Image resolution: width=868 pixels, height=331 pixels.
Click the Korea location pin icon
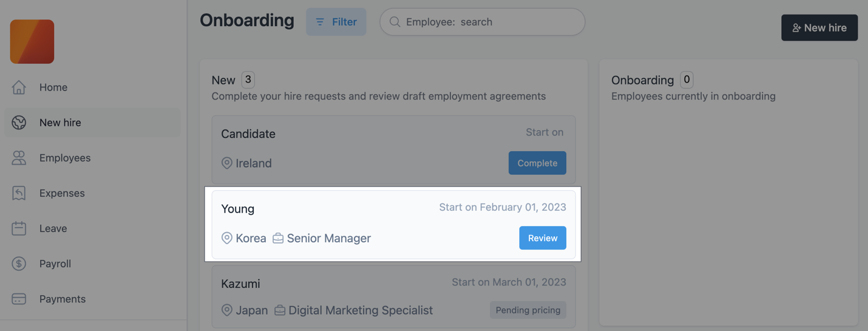[227, 238]
